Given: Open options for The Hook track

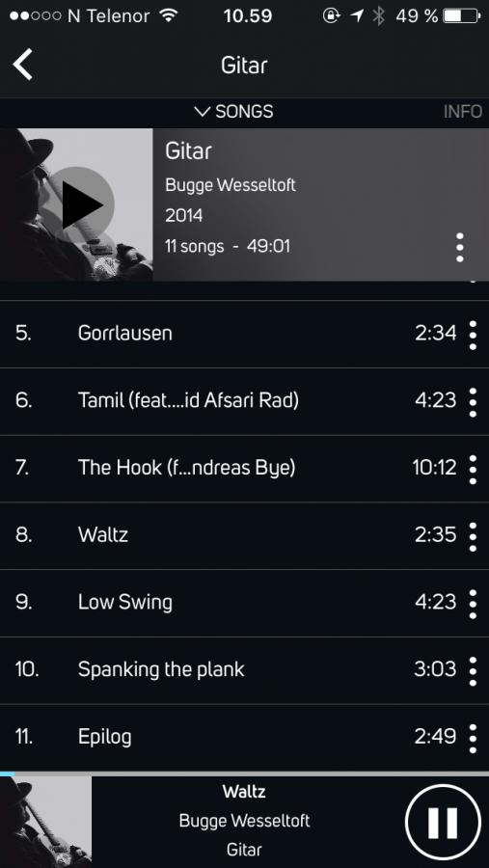Looking at the screenshot, I should click(x=473, y=470).
